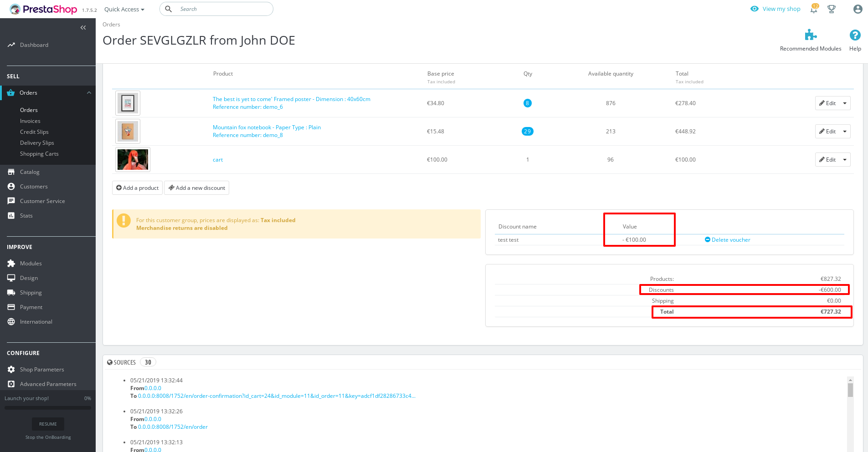Edit the framed poster order line
The height and width of the screenshot is (452, 868).
827,103
